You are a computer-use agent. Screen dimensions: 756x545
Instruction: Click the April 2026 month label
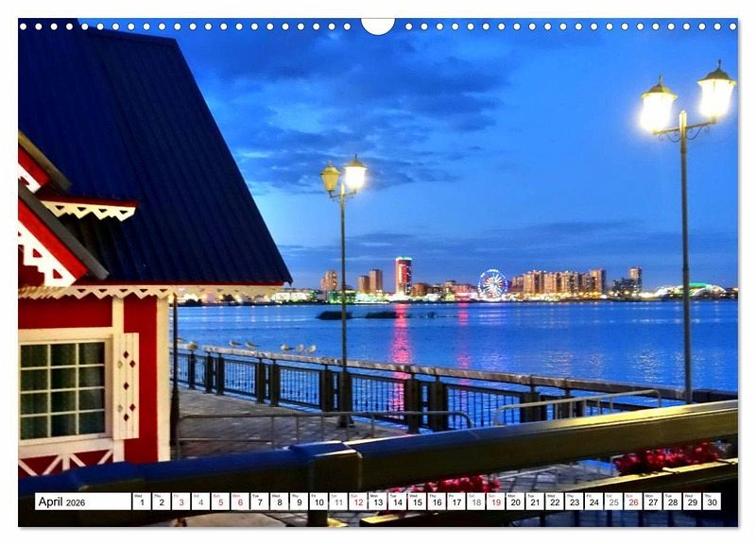pyautogui.click(x=61, y=502)
